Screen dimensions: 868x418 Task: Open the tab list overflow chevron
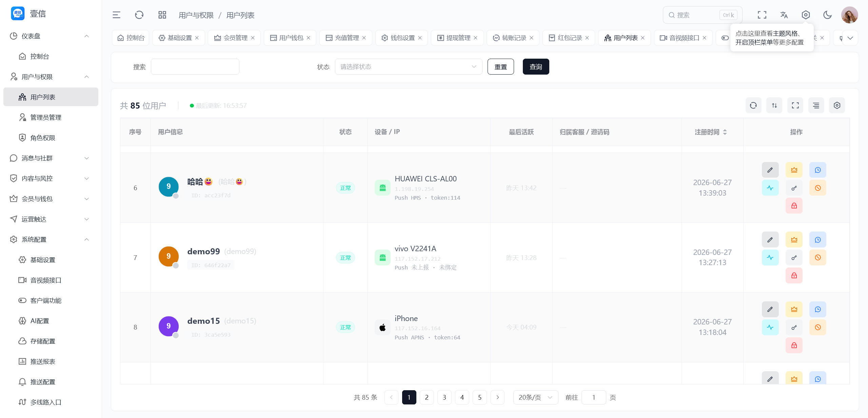click(x=850, y=38)
